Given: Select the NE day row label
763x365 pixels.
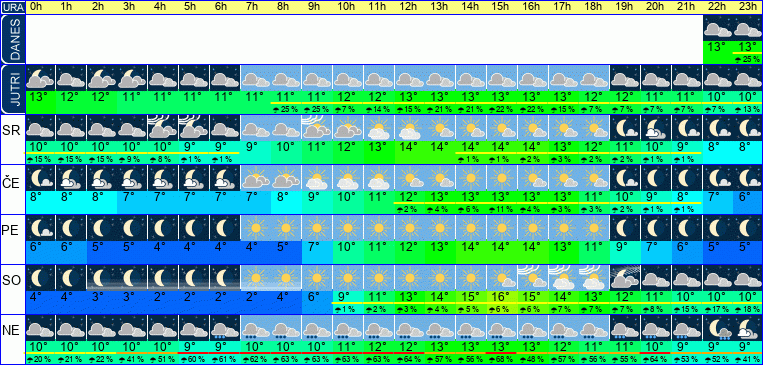Looking at the screenshot, I should (12, 330).
